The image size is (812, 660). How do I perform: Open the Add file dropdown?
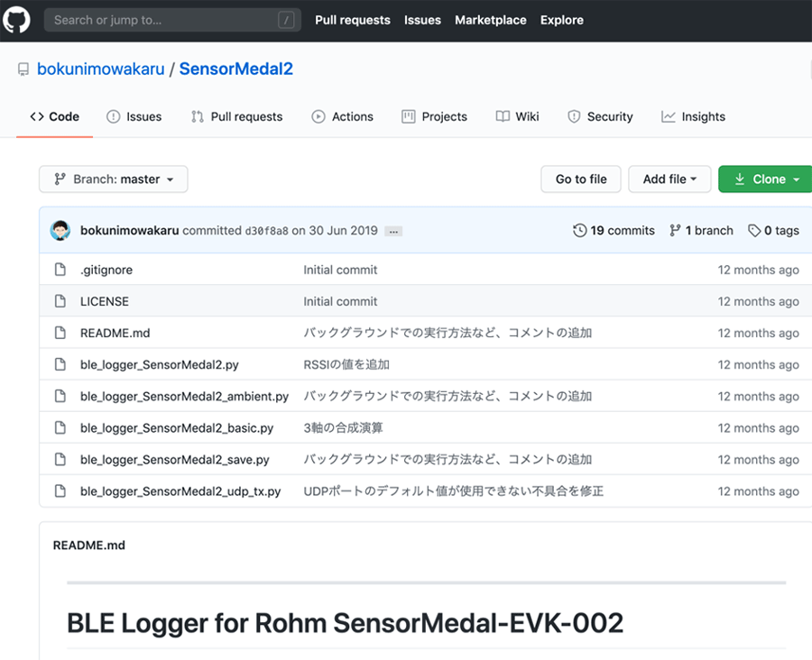click(x=669, y=179)
